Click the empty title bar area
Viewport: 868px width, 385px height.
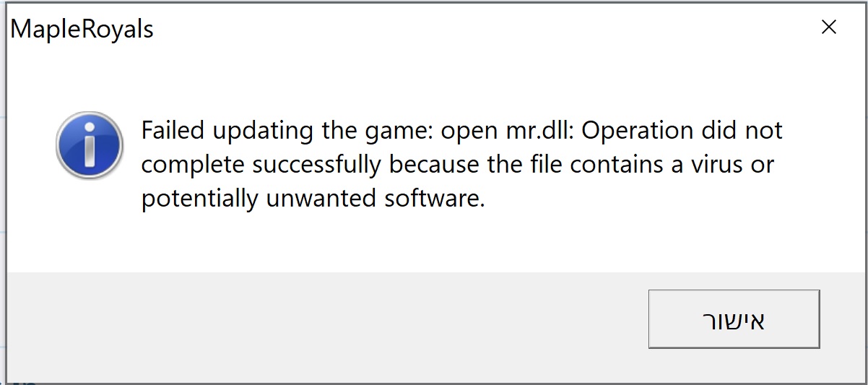pyautogui.click(x=469, y=29)
